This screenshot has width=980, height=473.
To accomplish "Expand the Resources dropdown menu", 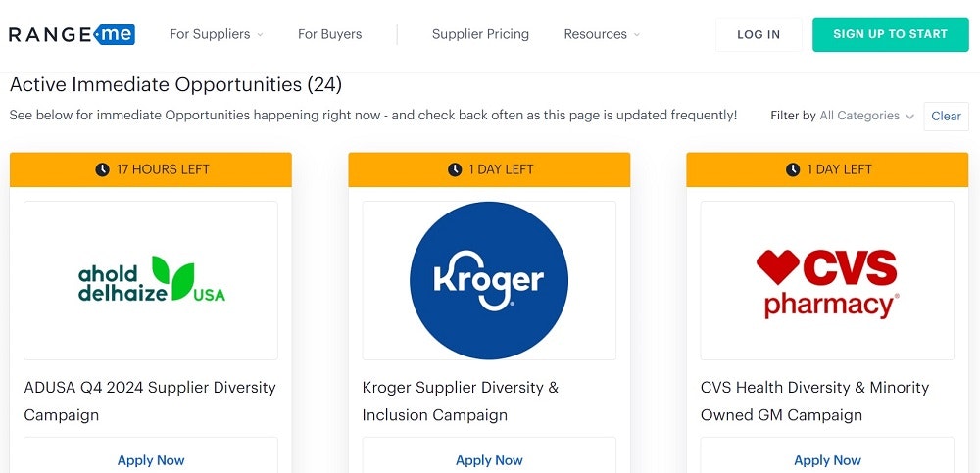I will [x=602, y=34].
